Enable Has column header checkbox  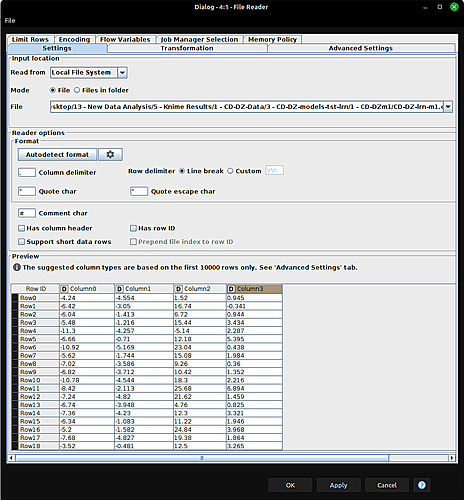pyautogui.click(x=22, y=228)
